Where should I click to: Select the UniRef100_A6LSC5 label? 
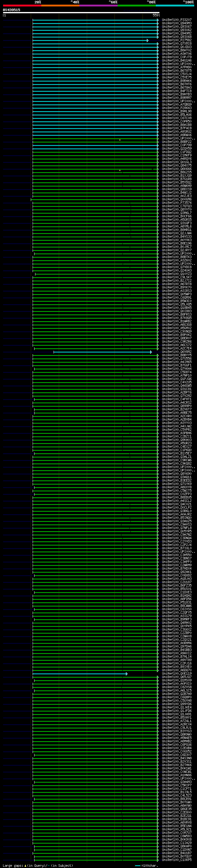(176, 690)
